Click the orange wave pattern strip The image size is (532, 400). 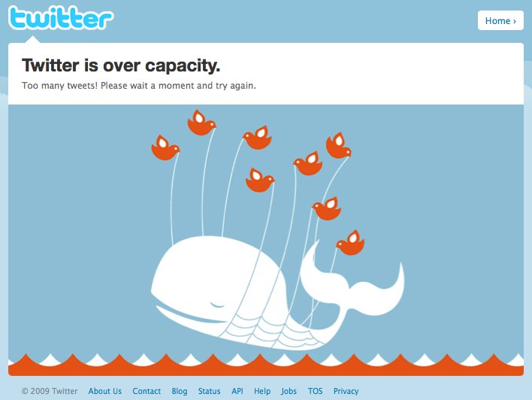pyautogui.click(x=266, y=365)
